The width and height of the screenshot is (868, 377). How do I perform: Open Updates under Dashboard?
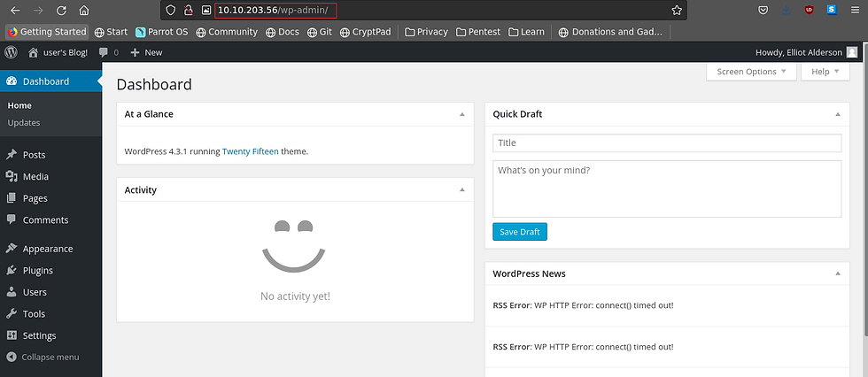pyautogui.click(x=24, y=123)
